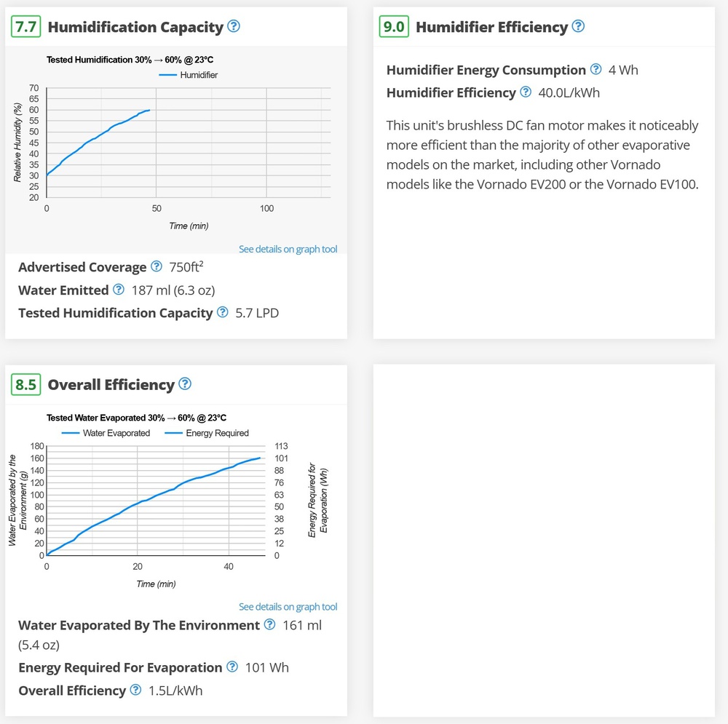Open graph tool link under humidification chart
The height and width of the screenshot is (724, 728).
pos(288,249)
